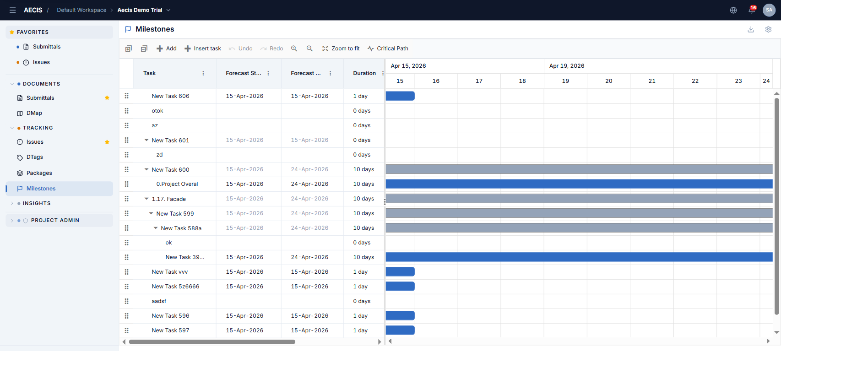Click the collapse all tasks icon
This screenshot has height=390, width=868.
tap(144, 49)
